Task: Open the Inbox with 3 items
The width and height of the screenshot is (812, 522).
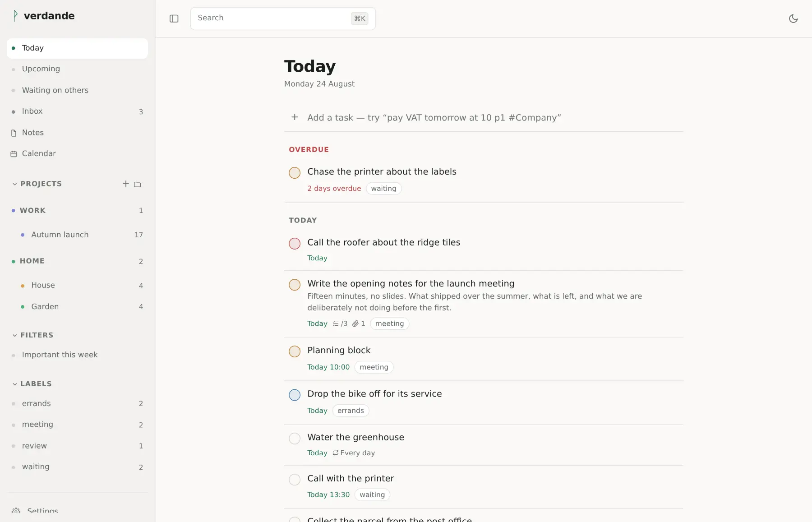Action: tap(78, 111)
